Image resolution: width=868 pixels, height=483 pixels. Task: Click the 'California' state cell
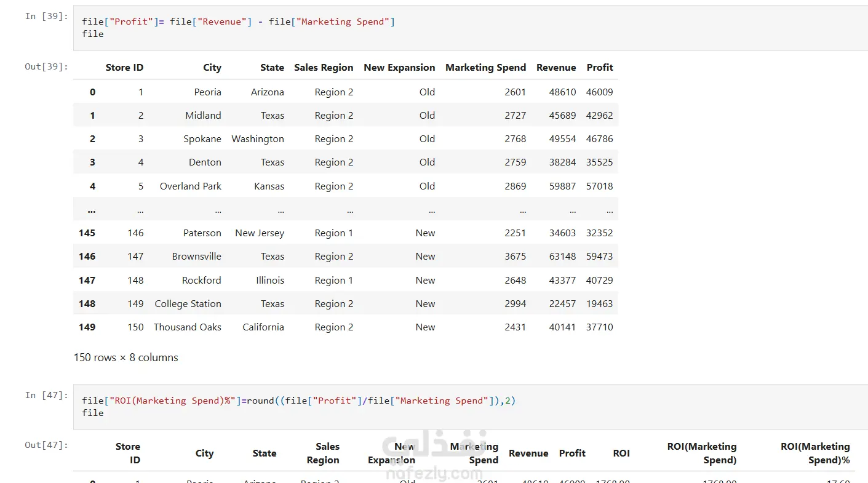[263, 327]
